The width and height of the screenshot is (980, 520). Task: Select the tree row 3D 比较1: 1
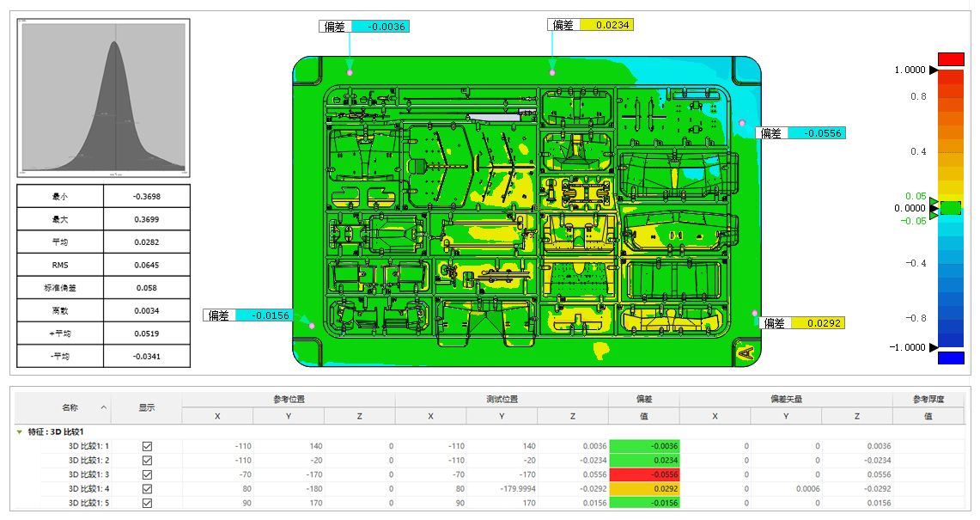[x=88, y=446]
